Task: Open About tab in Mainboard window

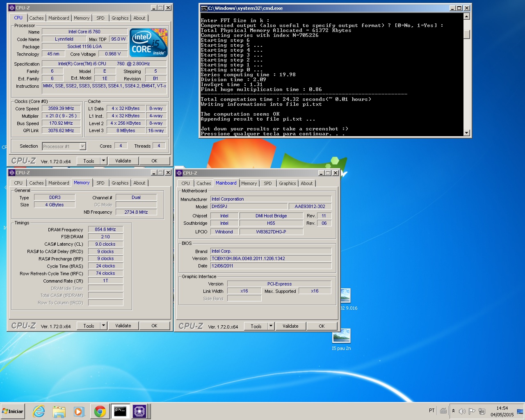Action: 307,183
